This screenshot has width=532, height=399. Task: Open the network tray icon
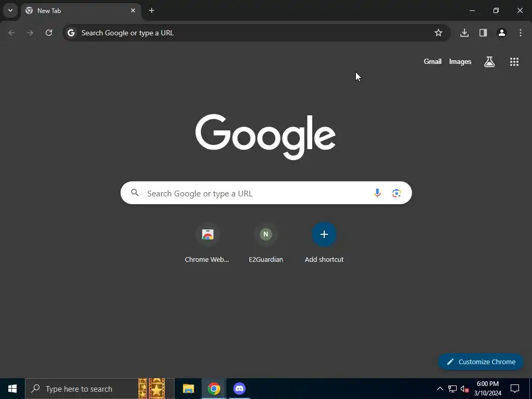pos(453,389)
